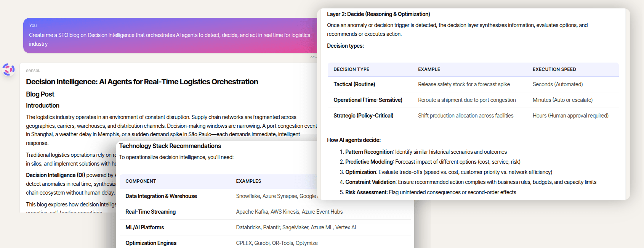Click 'To operationalize decision intelligence' sentence
This screenshot has height=248, width=644.
(176, 157)
